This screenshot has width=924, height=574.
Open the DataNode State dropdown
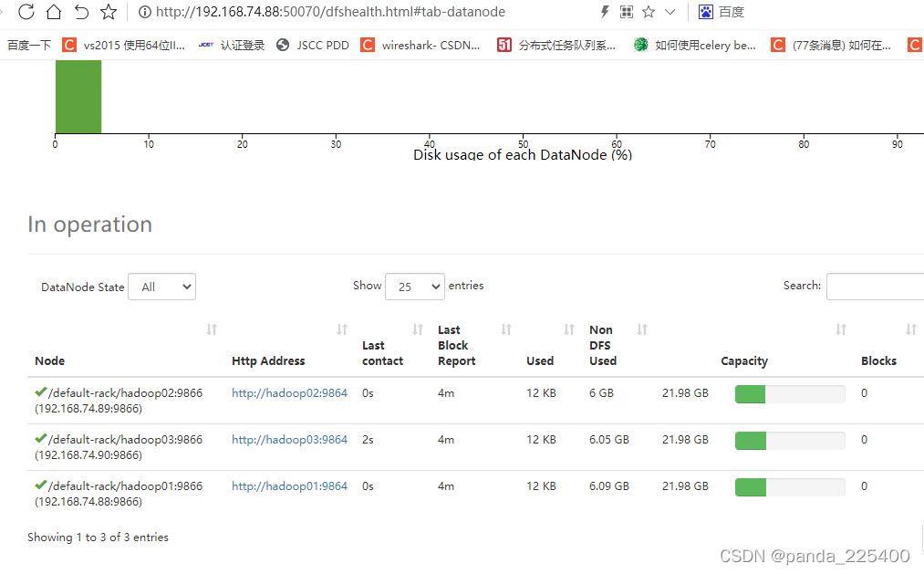[162, 287]
